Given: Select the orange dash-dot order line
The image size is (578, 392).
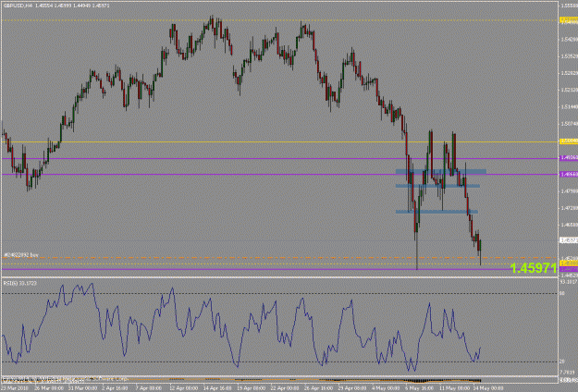Looking at the screenshot, I should coord(280,258).
